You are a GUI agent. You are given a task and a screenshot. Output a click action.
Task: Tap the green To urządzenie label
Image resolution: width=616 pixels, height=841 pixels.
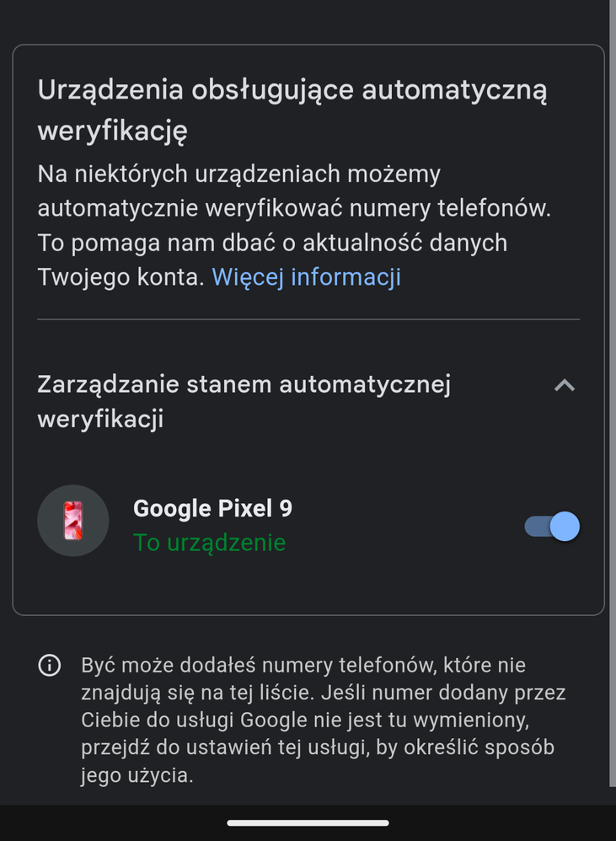click(x=209, y=543)
